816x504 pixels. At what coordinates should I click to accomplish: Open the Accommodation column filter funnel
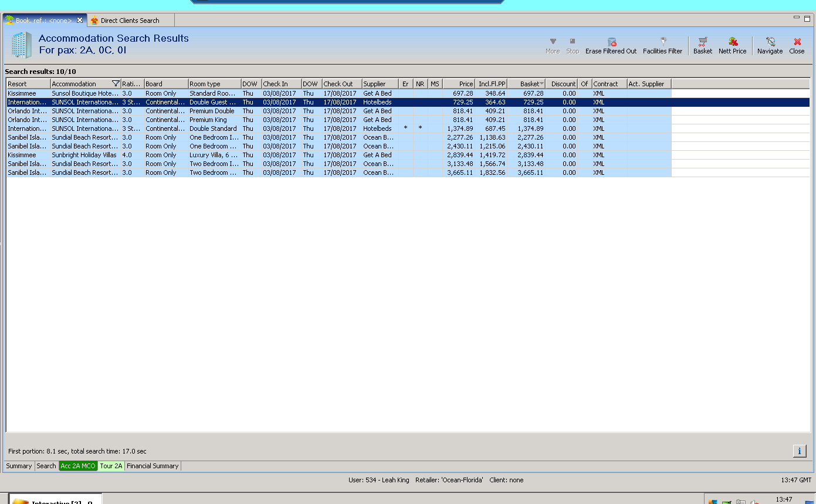click(115, 84)
